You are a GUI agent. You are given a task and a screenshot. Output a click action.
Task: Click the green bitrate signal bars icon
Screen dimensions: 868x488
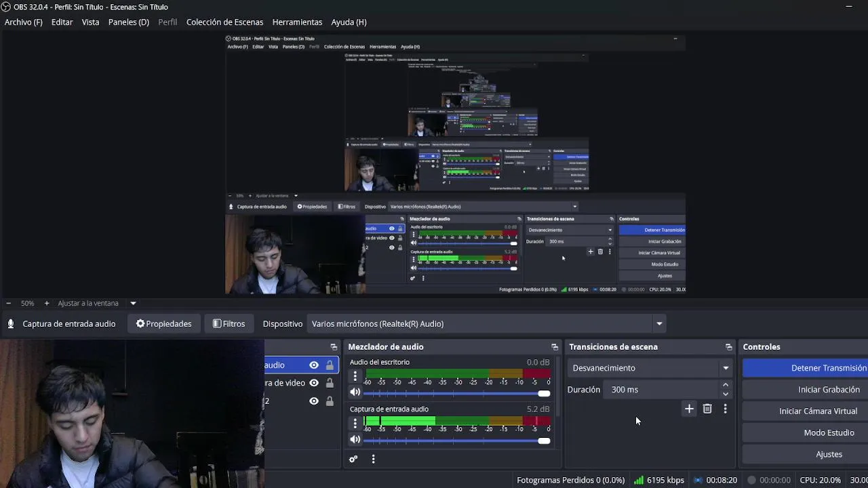[x=639, y=480]
